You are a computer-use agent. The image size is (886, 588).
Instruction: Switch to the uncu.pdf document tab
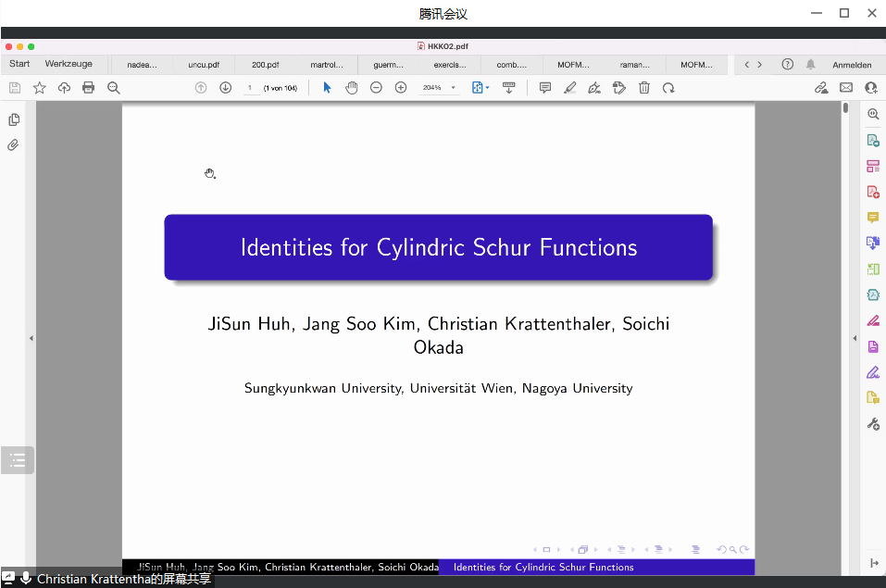point(204,65)
